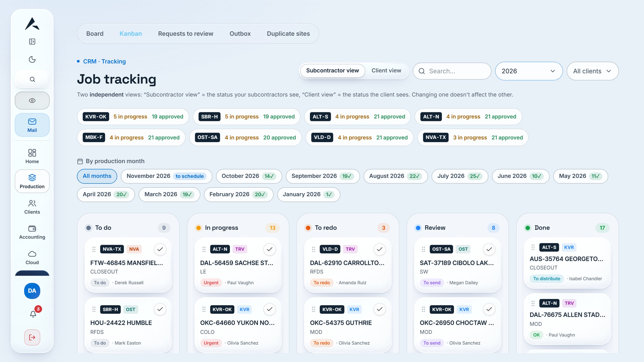
Task: Open the 2026 year dropdown
Action: point(529,71)
